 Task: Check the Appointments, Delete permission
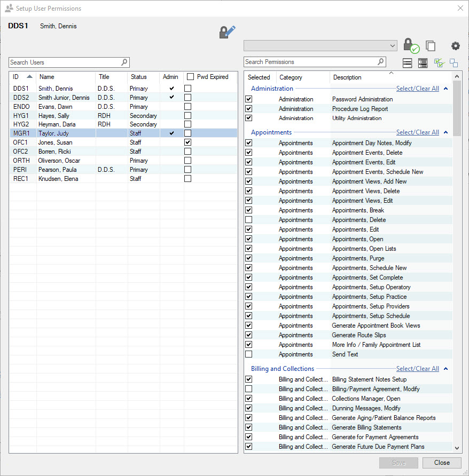pyautogui.click(x=248, y=219)
